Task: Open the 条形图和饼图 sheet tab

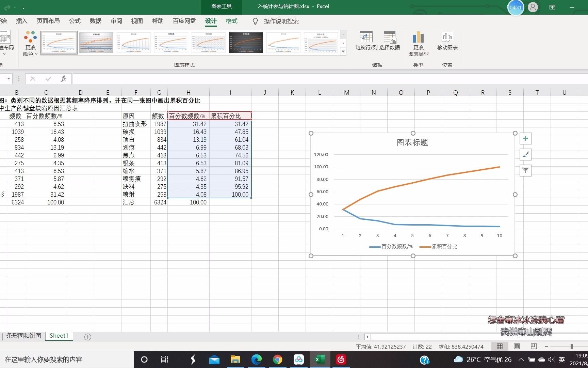Action: pos(23,336)
